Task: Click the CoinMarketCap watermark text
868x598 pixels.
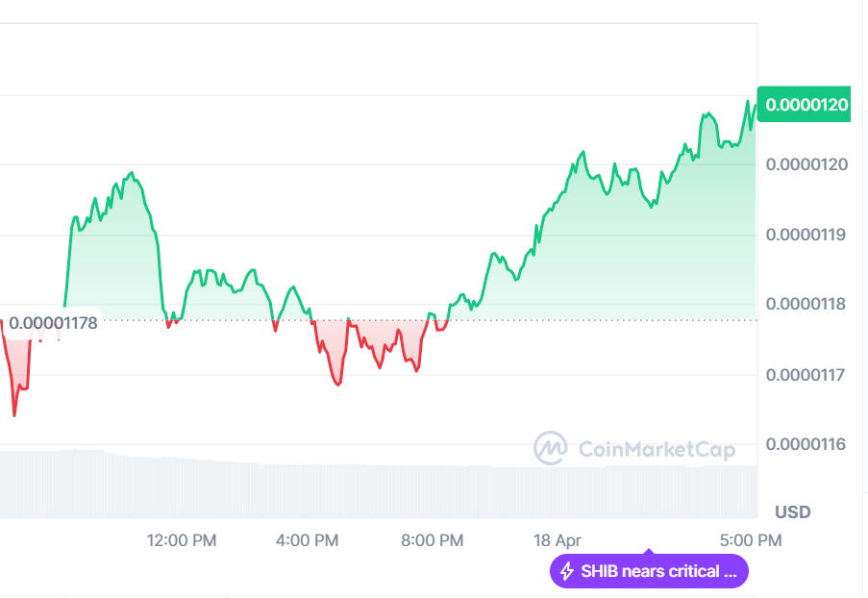Action: point(657,449)
